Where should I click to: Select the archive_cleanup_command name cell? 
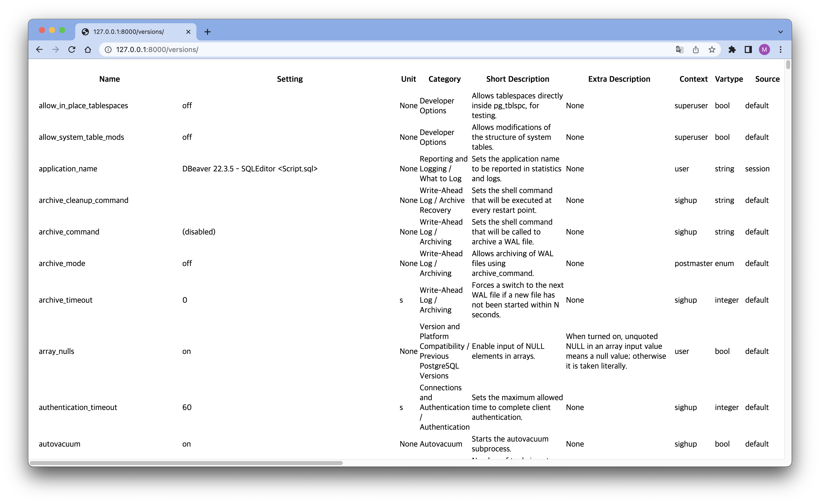tap(83, 200)
